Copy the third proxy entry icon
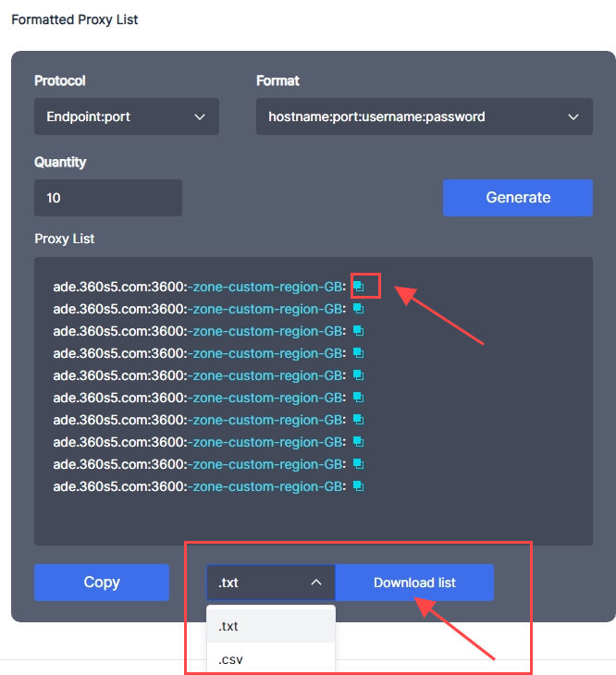The image size is (616, 675). 359,331
